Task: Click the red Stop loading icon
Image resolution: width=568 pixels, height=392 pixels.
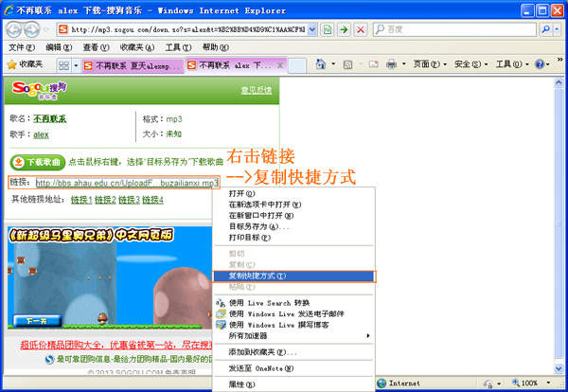Action: click(x=361, y=29)
